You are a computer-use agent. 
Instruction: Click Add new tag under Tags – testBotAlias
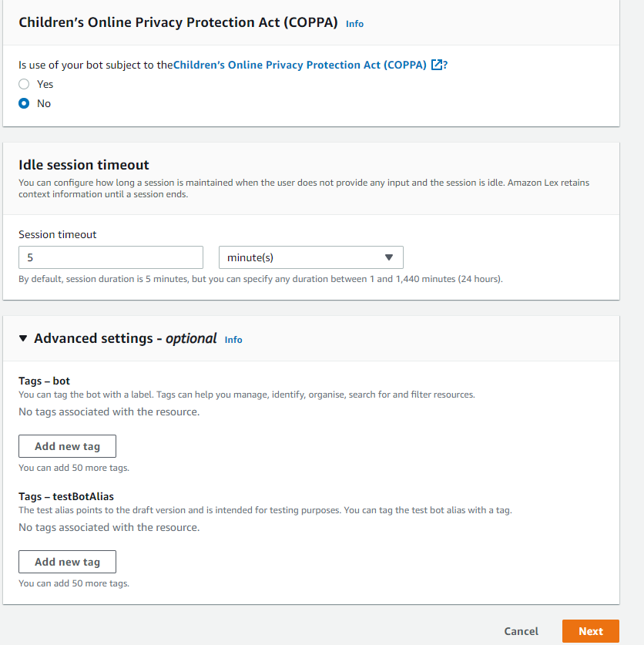click(x=67, y=562)
